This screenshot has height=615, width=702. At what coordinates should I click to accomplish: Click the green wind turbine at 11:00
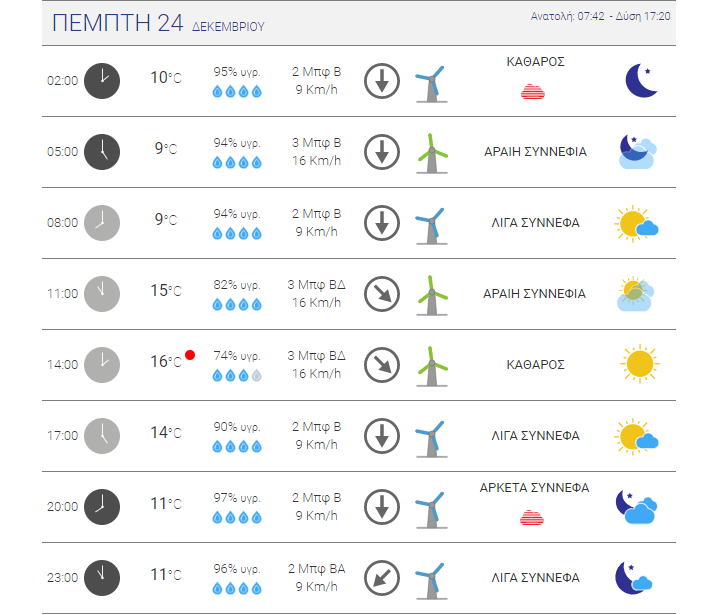[x=432, y=295]
